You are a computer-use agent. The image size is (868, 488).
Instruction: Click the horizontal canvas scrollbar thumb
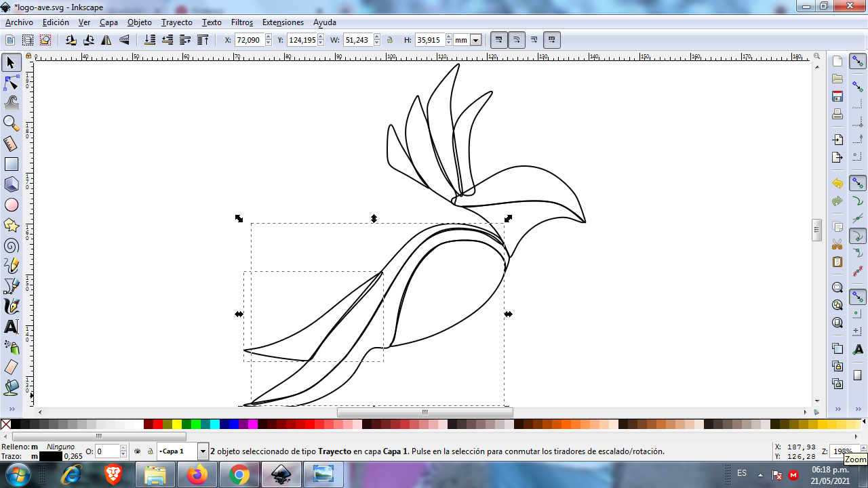(x=425, y=412)
